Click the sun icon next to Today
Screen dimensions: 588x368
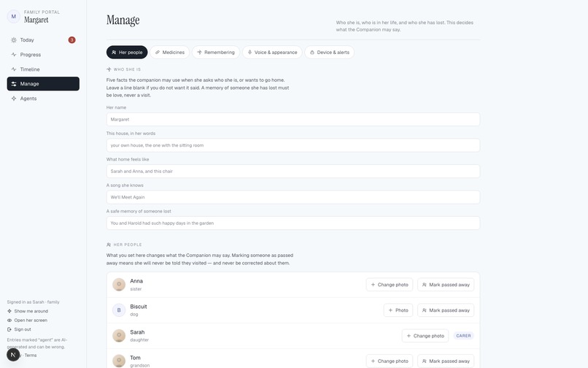click(x=14, y=40)
